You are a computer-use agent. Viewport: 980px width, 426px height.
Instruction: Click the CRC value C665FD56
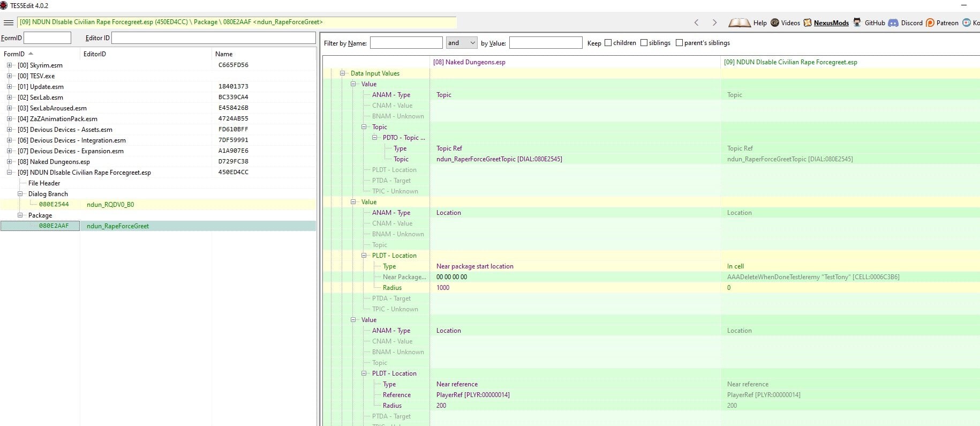(233, 65)
